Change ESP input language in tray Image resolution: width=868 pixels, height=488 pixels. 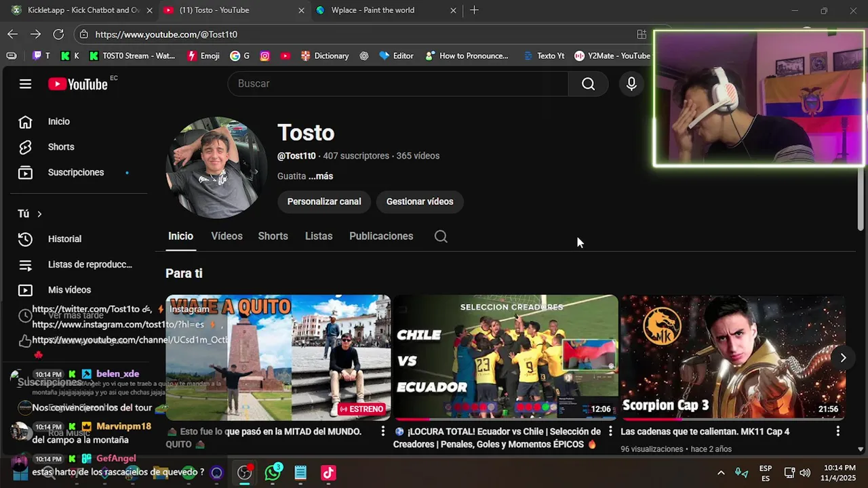pyautogui.click(x=766, y=472)
